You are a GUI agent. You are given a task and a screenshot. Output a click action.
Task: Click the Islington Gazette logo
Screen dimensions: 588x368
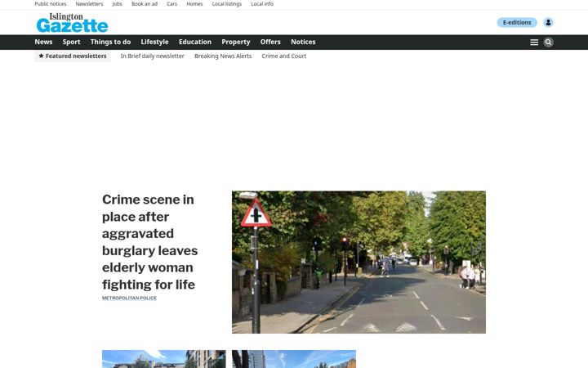point(72,23)
